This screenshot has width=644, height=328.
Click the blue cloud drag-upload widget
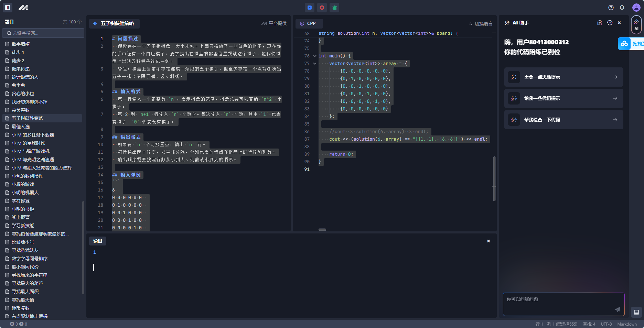(x=631, y=44)
